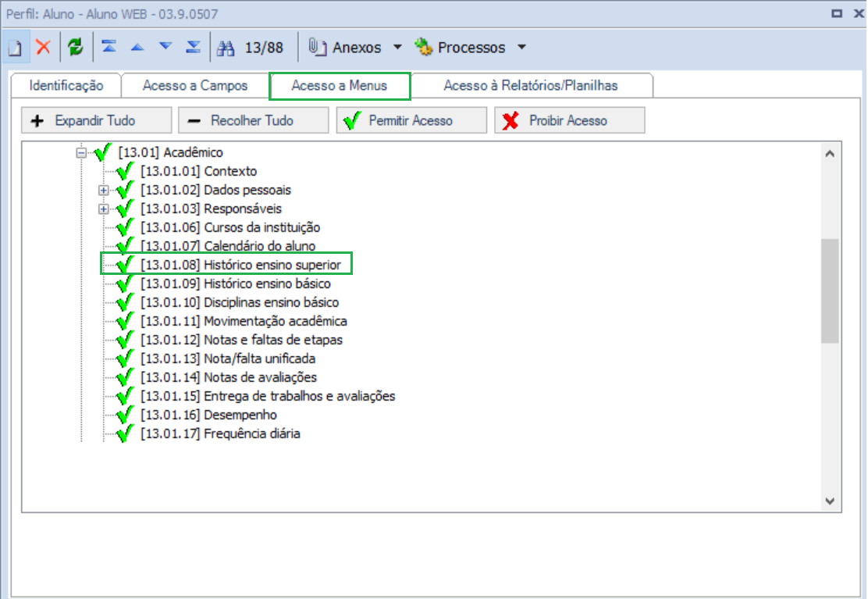The image size is (868, 599).
Task: Click the window restore button
Action: (x=837, y=13)
